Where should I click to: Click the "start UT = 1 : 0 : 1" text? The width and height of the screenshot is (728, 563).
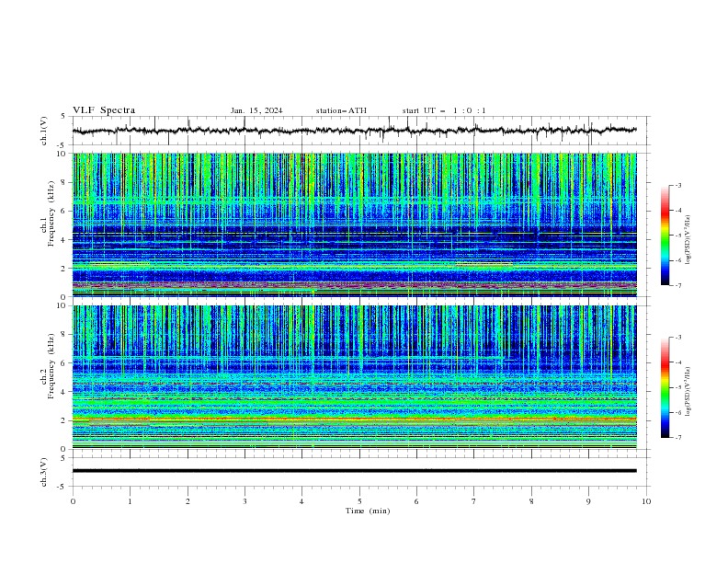(x=444, y=110)
